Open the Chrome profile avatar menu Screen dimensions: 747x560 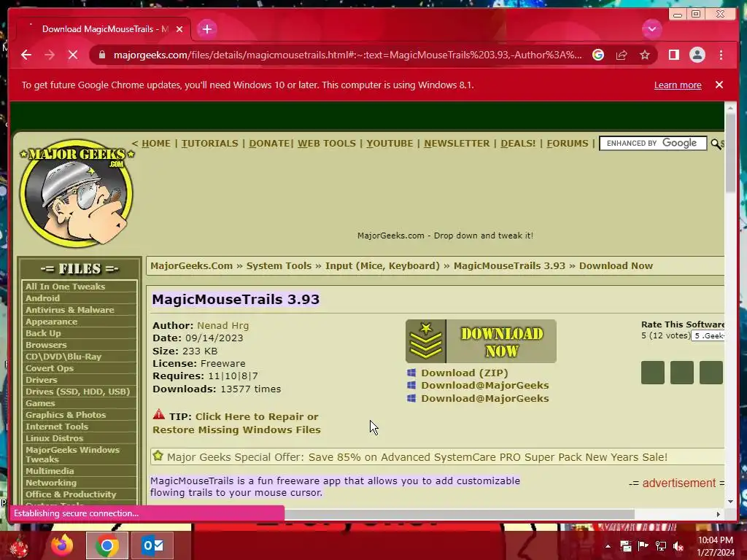697,55
